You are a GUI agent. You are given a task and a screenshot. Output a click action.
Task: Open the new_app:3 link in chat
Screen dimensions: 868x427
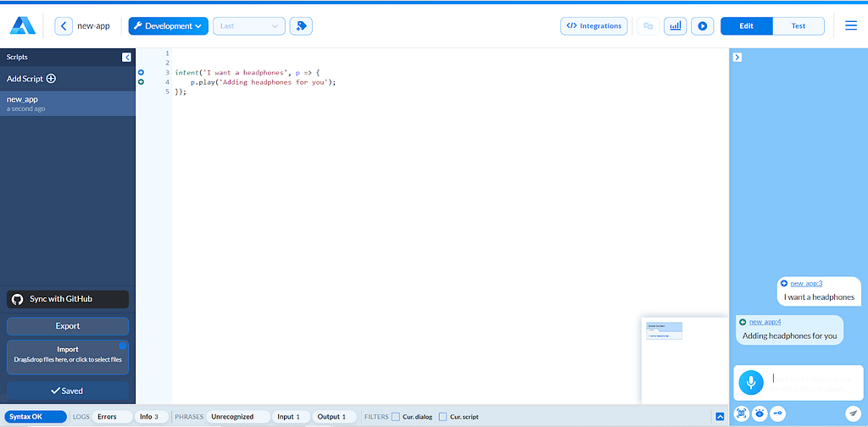[806, 283]
